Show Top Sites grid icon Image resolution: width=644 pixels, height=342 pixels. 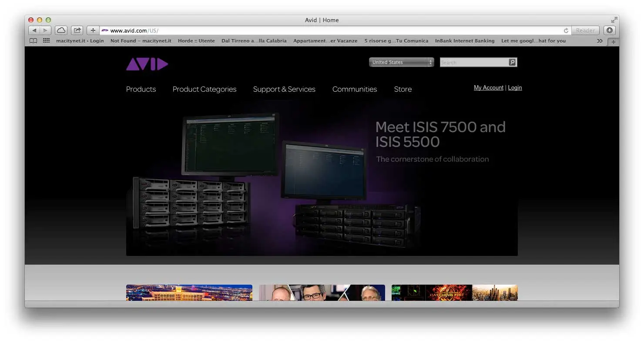(46, 41)
